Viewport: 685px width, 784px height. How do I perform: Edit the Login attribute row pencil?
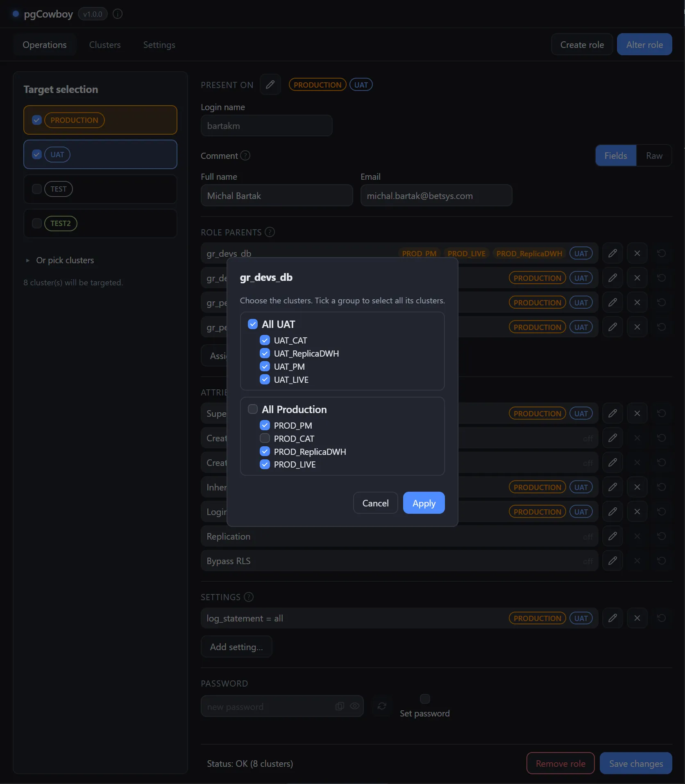tap(612, 511)
